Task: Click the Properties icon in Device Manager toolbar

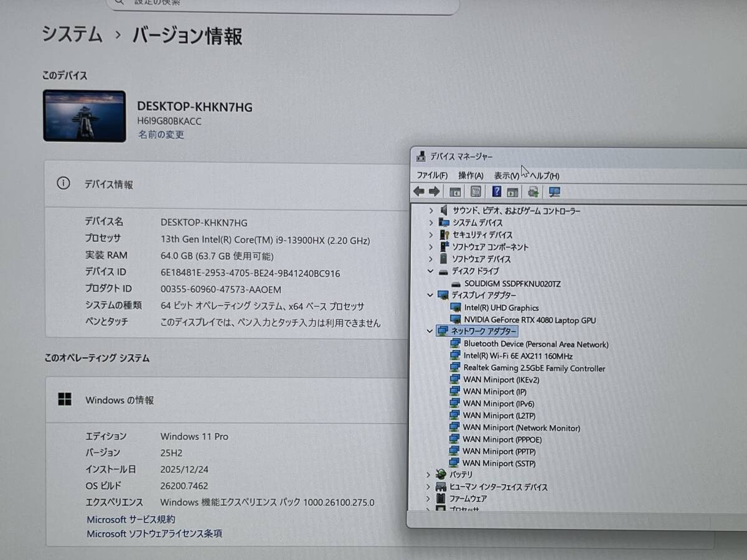Action: 476,192
